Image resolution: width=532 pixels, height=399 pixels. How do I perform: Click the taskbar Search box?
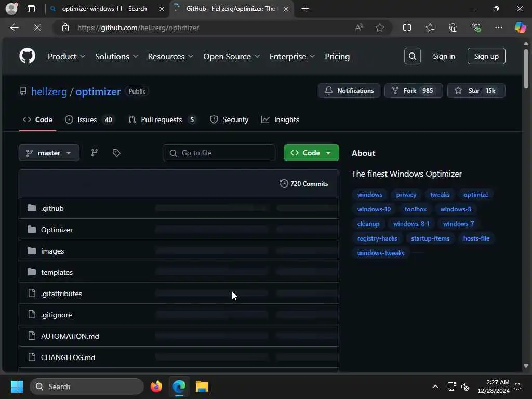[x=87, y=387]
